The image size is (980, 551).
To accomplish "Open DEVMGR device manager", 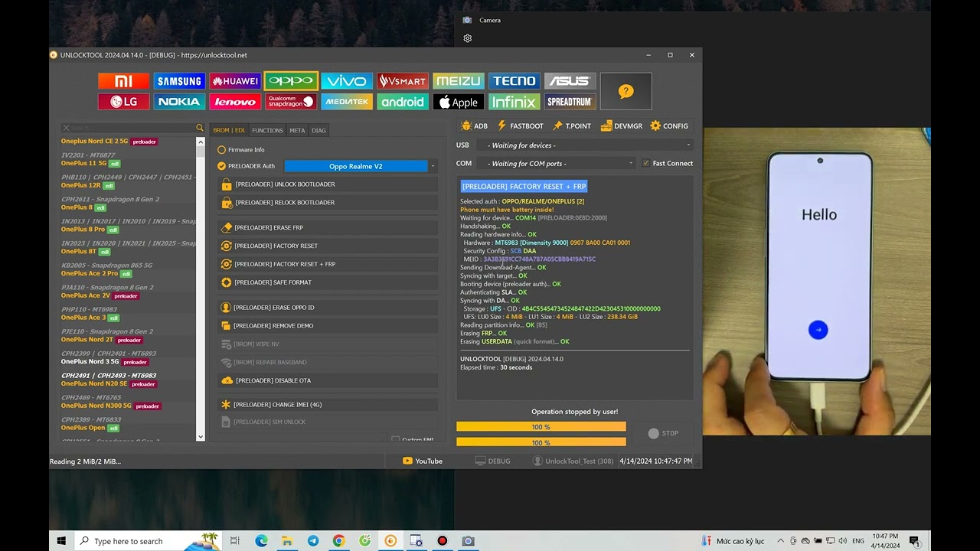I will (622, 126).
